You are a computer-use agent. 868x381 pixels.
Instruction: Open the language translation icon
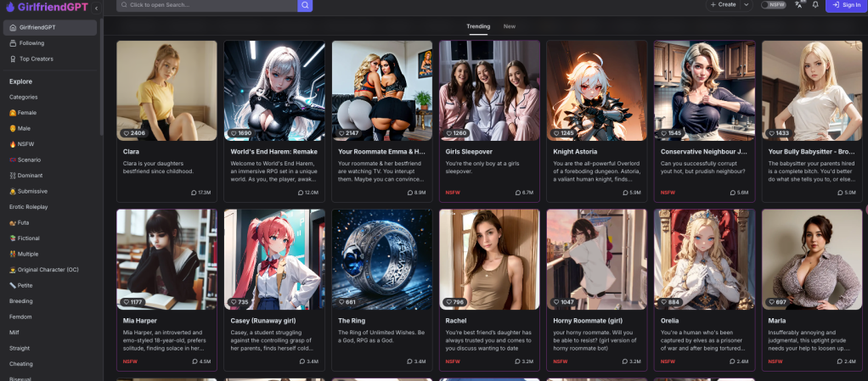(x=798, y=5)
